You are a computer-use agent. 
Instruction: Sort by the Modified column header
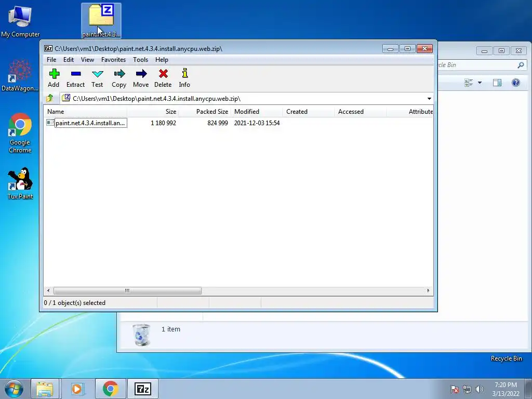257,112
